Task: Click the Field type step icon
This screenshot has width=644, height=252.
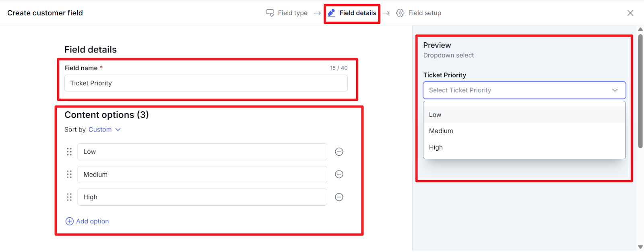Action: 270,13
